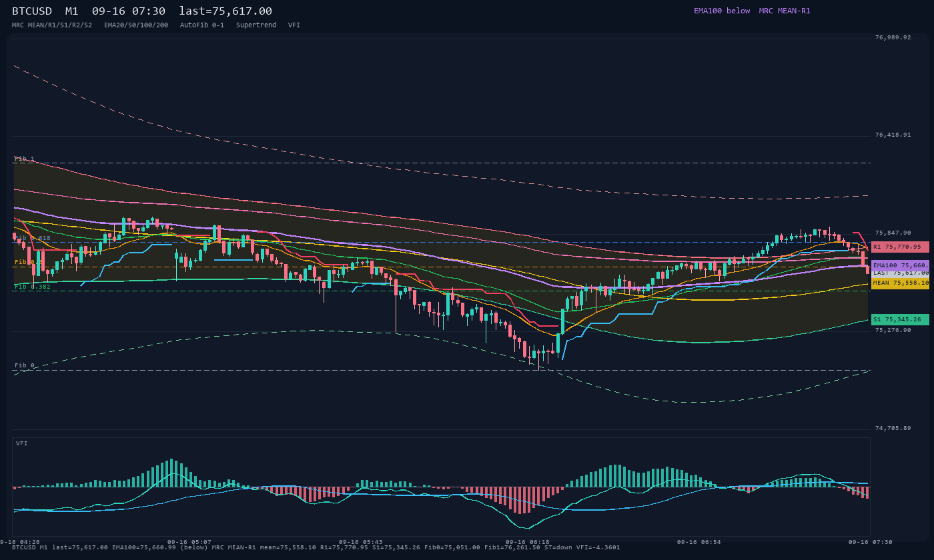This screenshot has width=934, height=560.
Task: Select the yellow MEAN 75,558.10 price tag
Action: [x=900, y=283]
